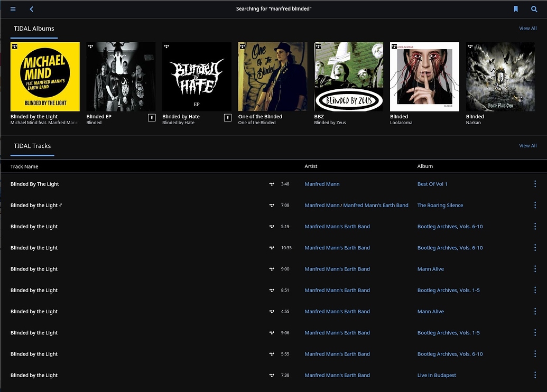Open Manfred Mann's Earth Band link in the 7:08 row
The image size is (547, 392).
click(376, 205)
